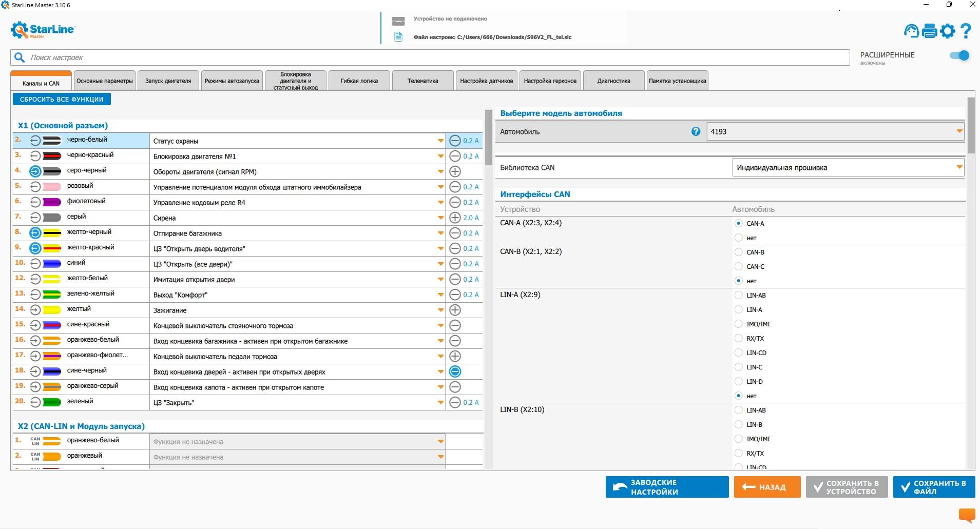The height and width of the screenshot is (529, 980).
Task: Select LIN-AB radio under LIN-A (X2:9)
Action: (738, 296)
